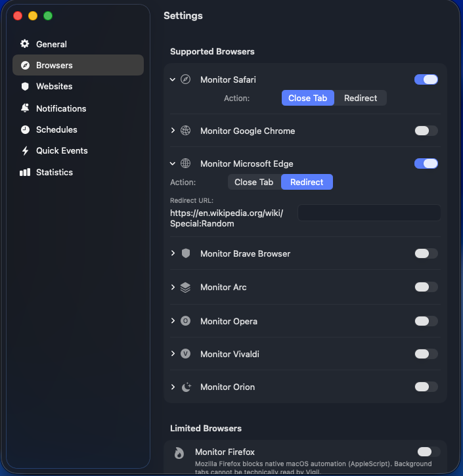
Task: Switch on the Monitor Opera toggle
Action: click(x=426, y=321)
